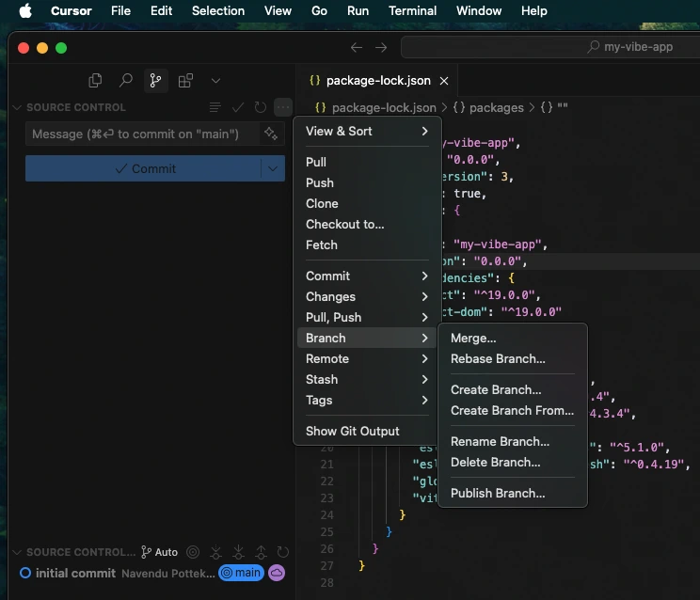Refresh source control via header icon
700x600 pixels.
click(x=261, y=107)
